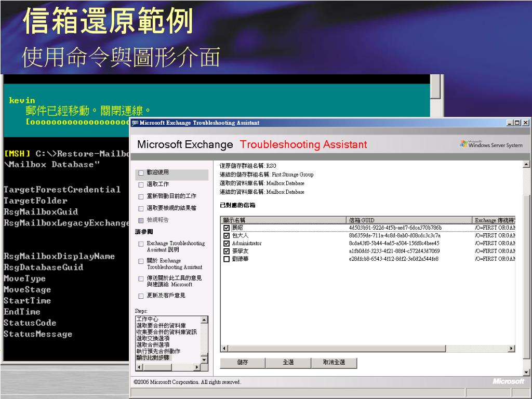This screenshot has width=532, height=399.
Task: Click the 劉德華 mailbox GUID cell
Action: click(x=394, y=259)
